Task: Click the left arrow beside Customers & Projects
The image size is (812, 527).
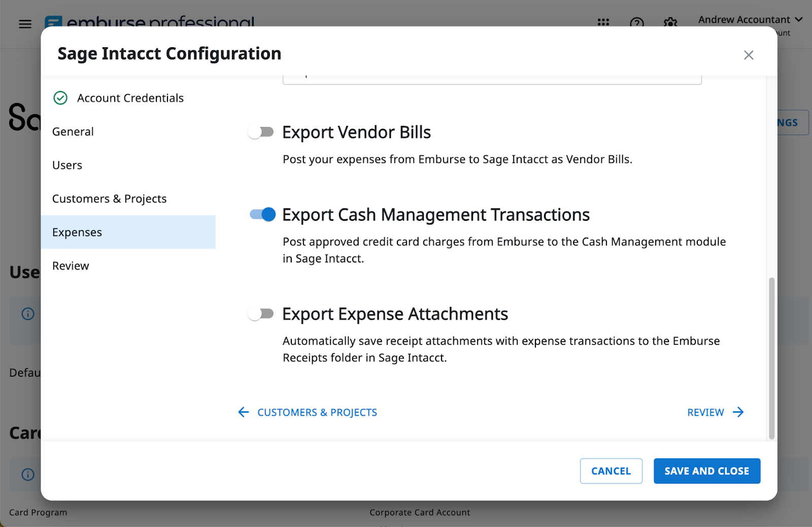Action: click(x=244, y=412)
